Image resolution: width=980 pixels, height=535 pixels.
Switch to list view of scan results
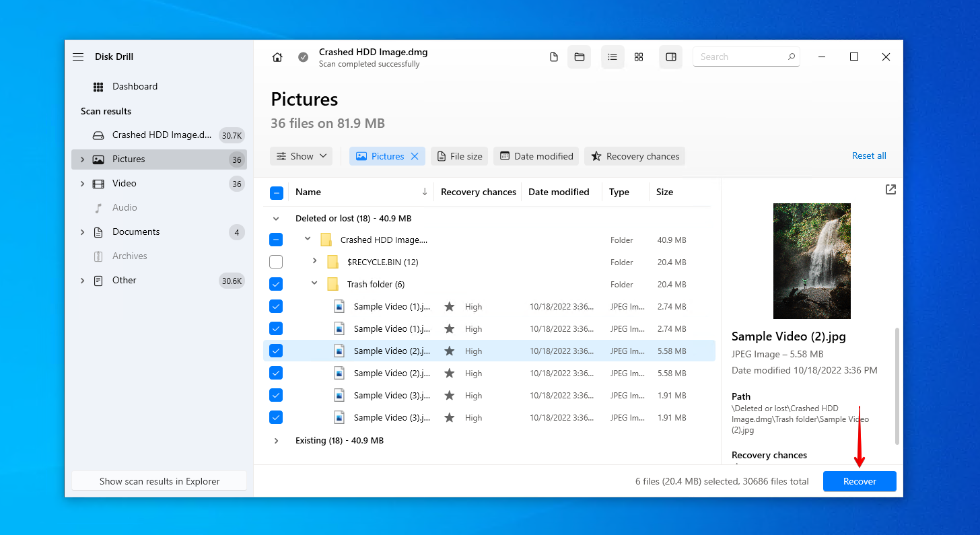click(x=612, y=57)
